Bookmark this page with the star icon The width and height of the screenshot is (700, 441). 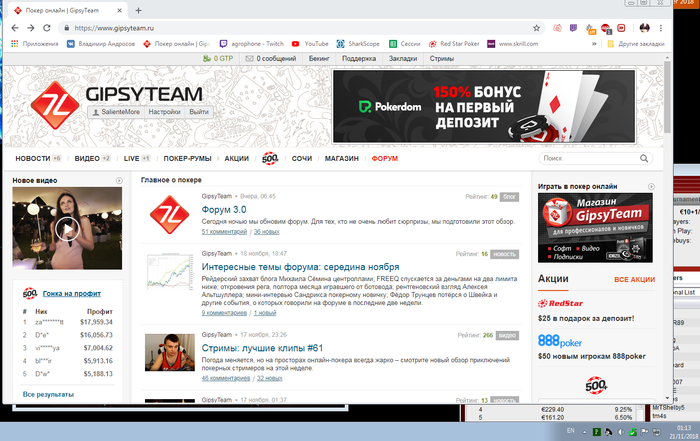(x=536, y=28)
